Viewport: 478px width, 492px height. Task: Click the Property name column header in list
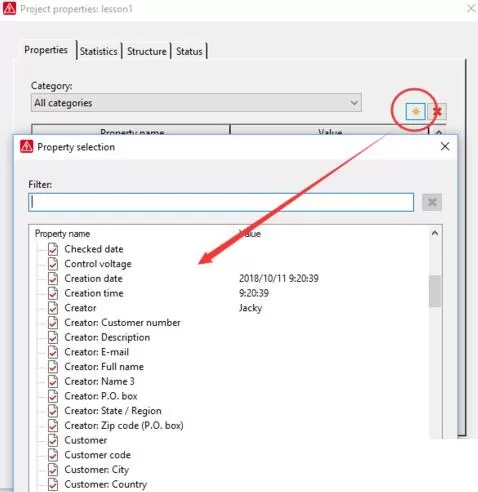pyautogui.click(x=62, y=234)
